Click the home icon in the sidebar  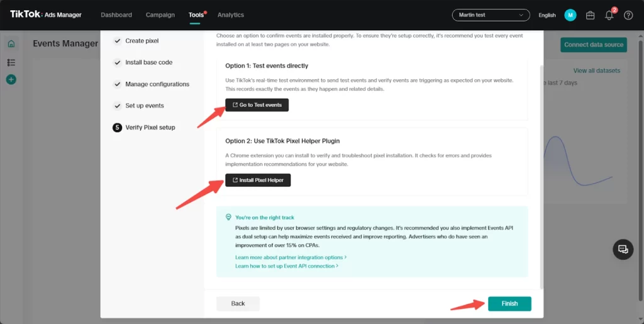[x=11, y=43]
